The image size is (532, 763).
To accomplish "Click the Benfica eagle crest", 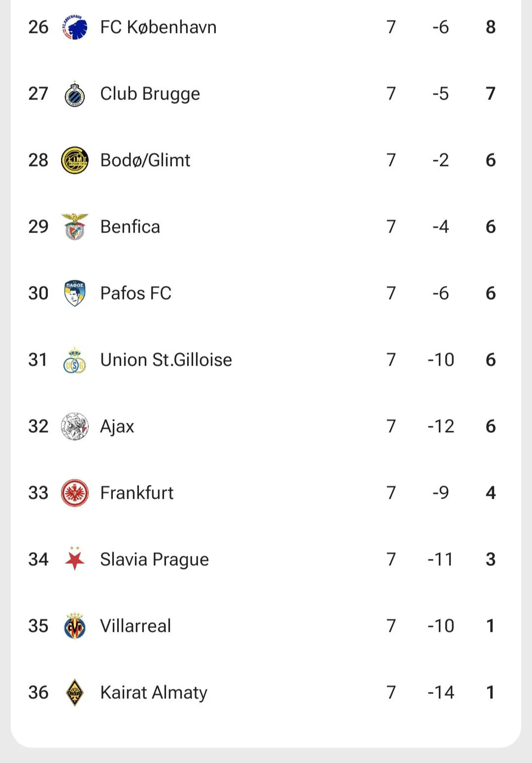I will coord(75,227).
